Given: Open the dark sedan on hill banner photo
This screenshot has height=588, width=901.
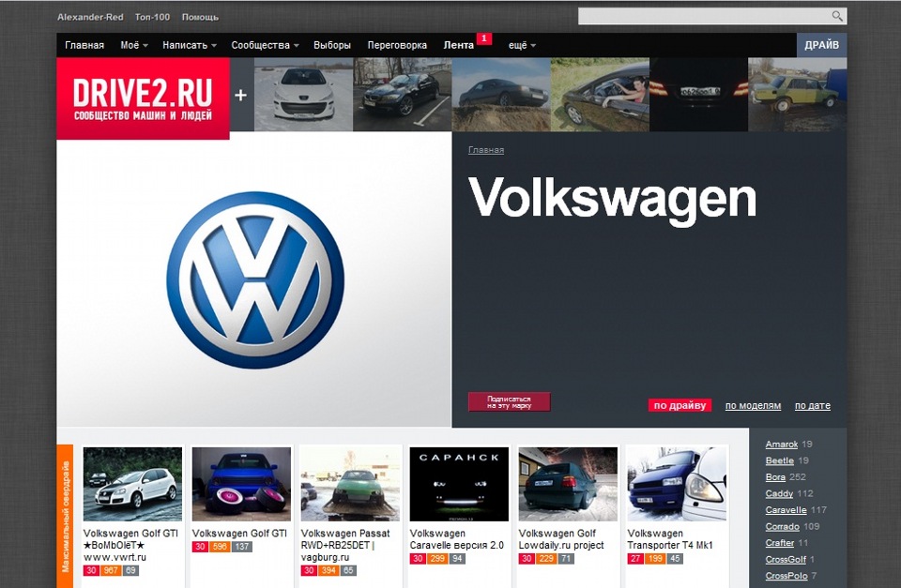Looking at the screenshot, I should [x=501, y=94].
